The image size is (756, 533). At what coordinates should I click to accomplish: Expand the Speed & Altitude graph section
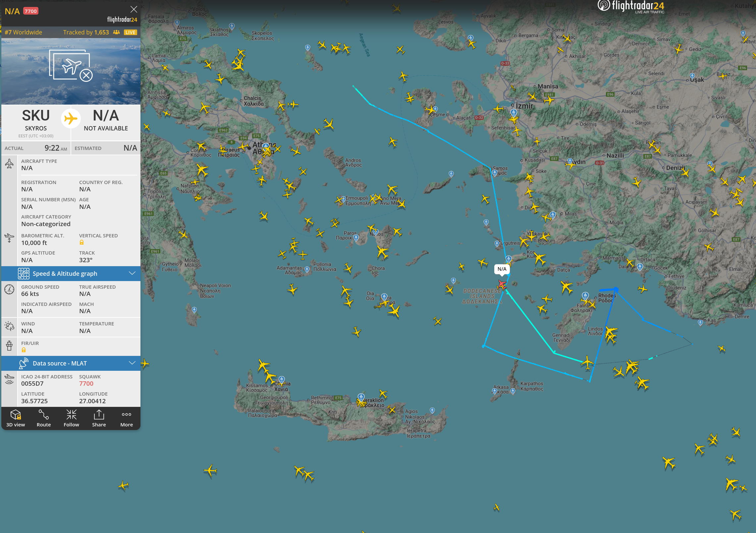(71, 273)
